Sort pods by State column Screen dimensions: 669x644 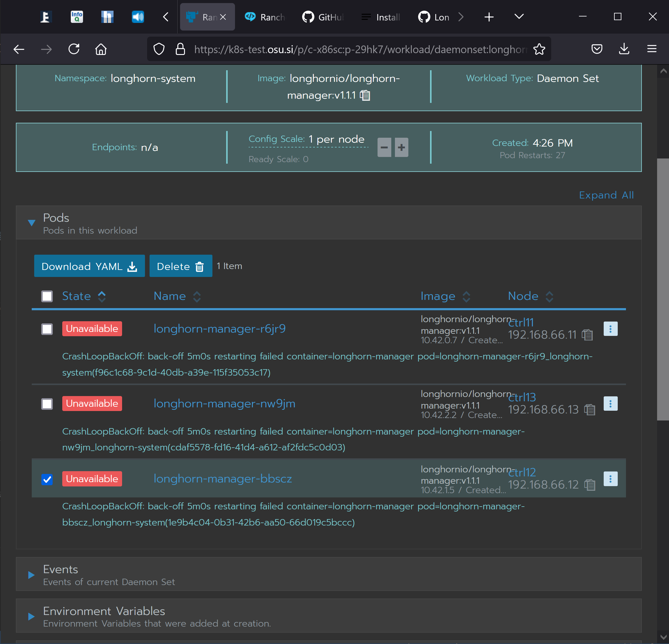point(84,296)
